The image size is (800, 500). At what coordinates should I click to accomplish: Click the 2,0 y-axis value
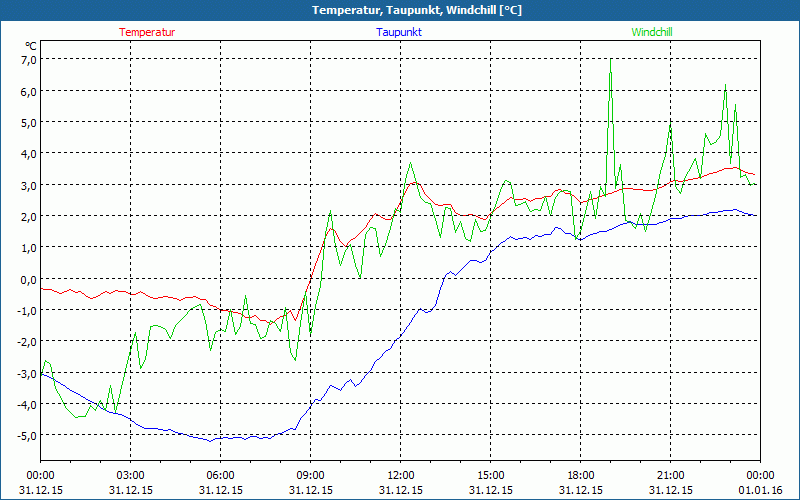tap(29, 216)
